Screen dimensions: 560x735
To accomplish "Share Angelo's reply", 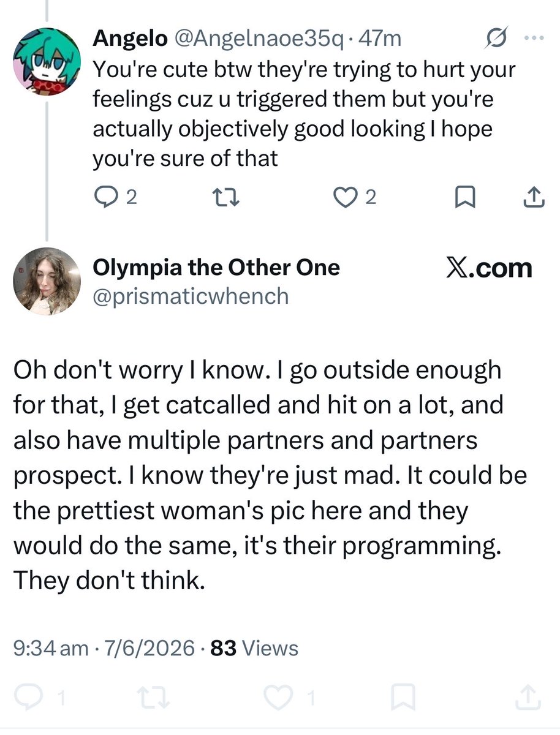I will tap(534, 197).
